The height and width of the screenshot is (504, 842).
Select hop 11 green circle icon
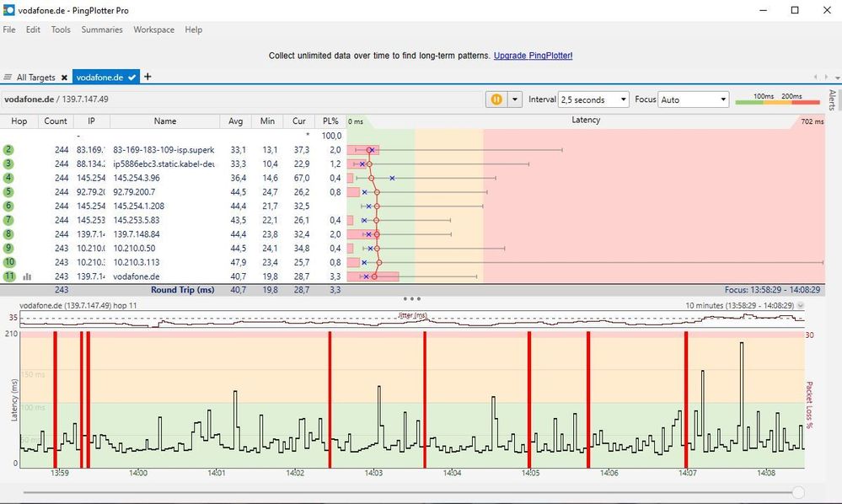pyautogui.click(x=9, y=276)
